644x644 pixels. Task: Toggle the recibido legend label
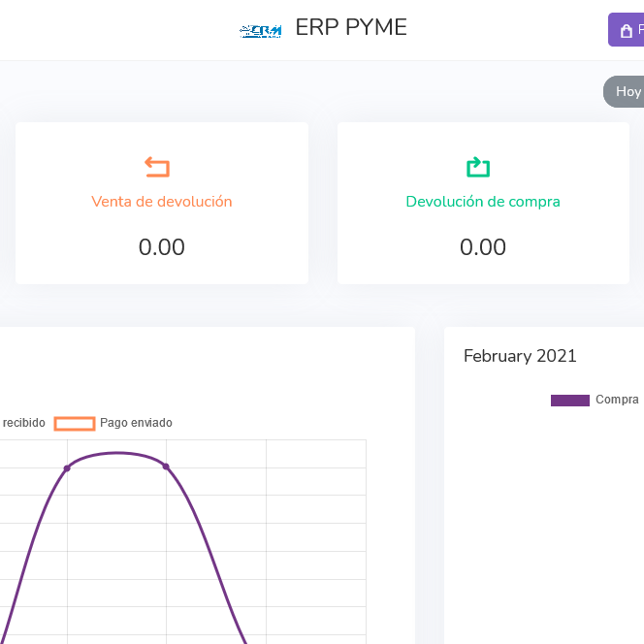click(23, 423)
